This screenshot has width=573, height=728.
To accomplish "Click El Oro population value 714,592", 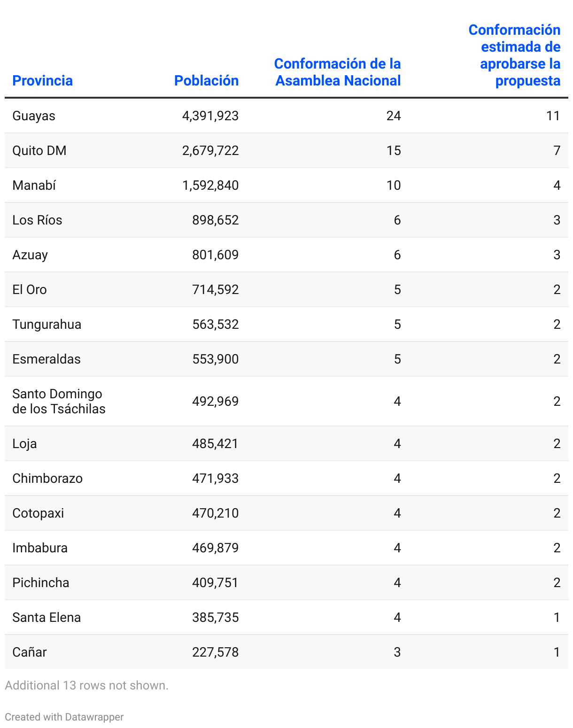I will click(x=215, y=290).
